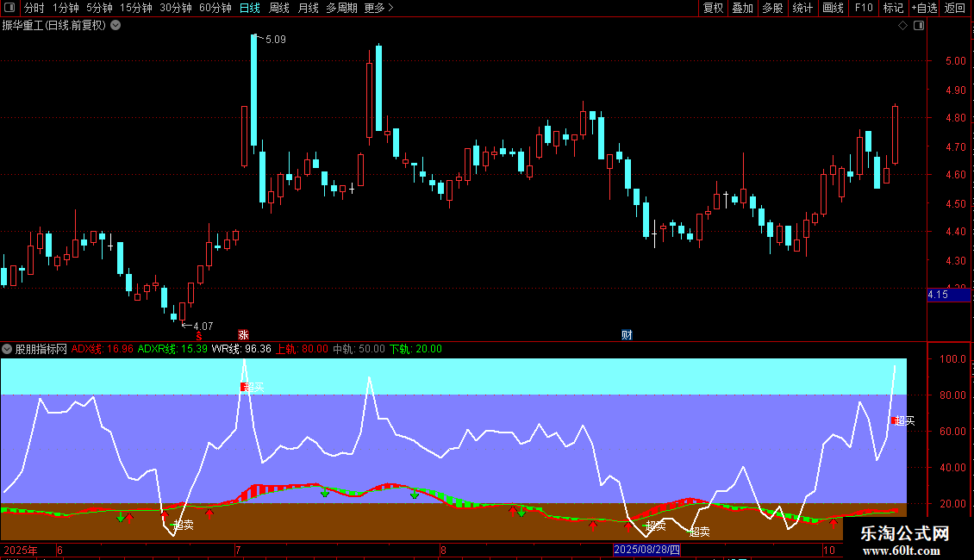Screen dimensions: 974x560
Task: Open the 统计 statistics tool
Action: 802,8
